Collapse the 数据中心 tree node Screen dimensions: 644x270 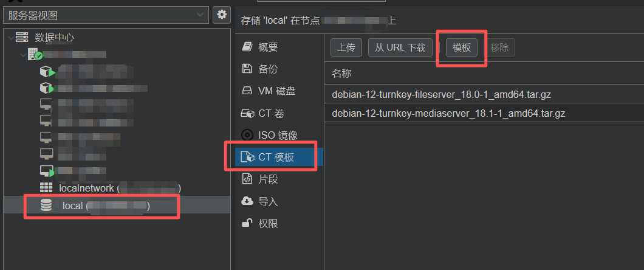click(10, 38)
